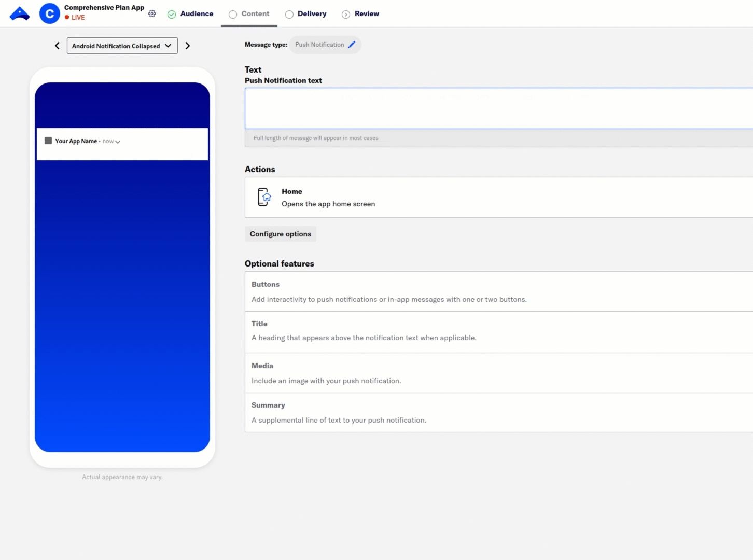This screenshot has height=560, width=753.
Task: Switch to the Audience step
Action: pyautogui.click(x=190, y=14)
